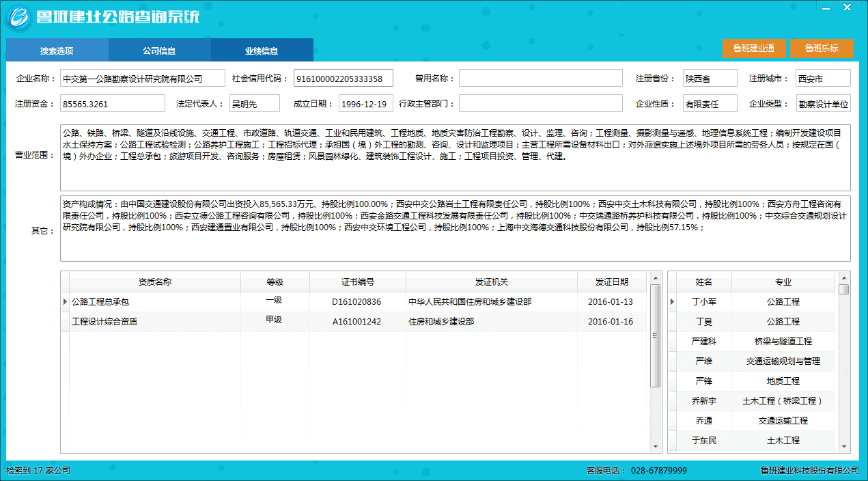This screenshot has width=868, height=481.
Task: Sort by the 资质名称 column header
Action: click(x=154, y=281)
